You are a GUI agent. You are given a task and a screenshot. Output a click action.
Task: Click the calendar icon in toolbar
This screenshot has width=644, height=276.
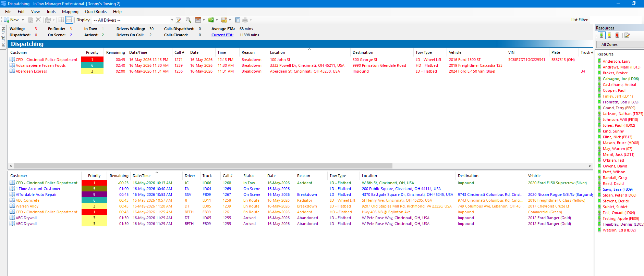(x=198, y=20)
